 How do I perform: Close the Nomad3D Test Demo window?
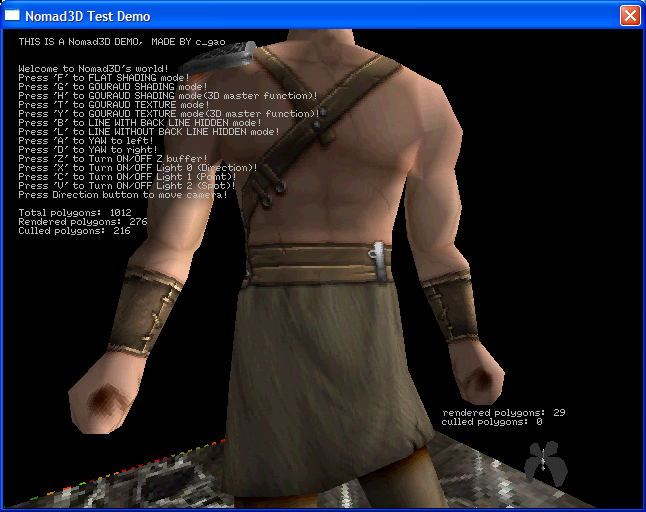pyautogui.click(x=629, y=15)
